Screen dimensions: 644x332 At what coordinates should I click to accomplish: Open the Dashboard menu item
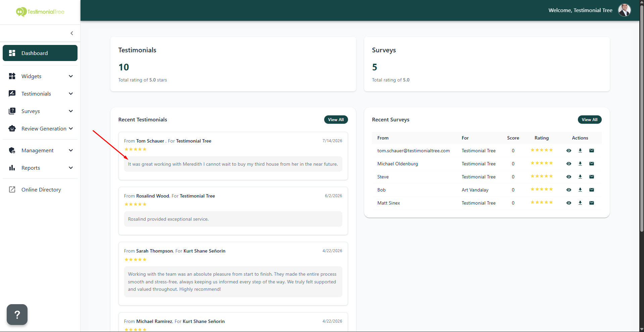[x=40, y=53]
